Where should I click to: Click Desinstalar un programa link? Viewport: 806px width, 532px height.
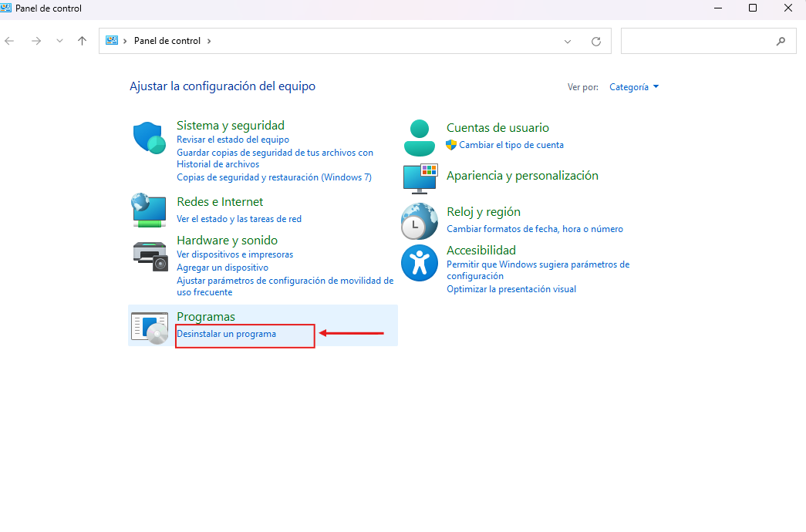pyautogui.click(x=226, y=334)
